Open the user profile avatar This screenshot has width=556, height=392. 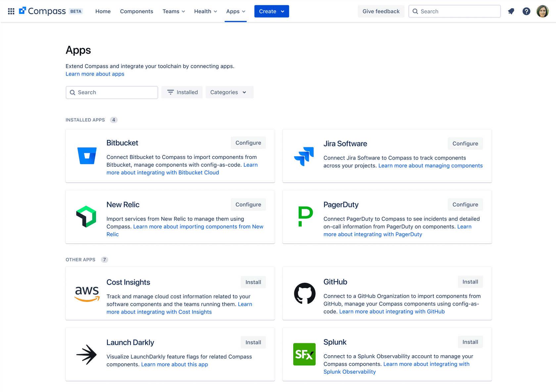(x=542, y=11)
